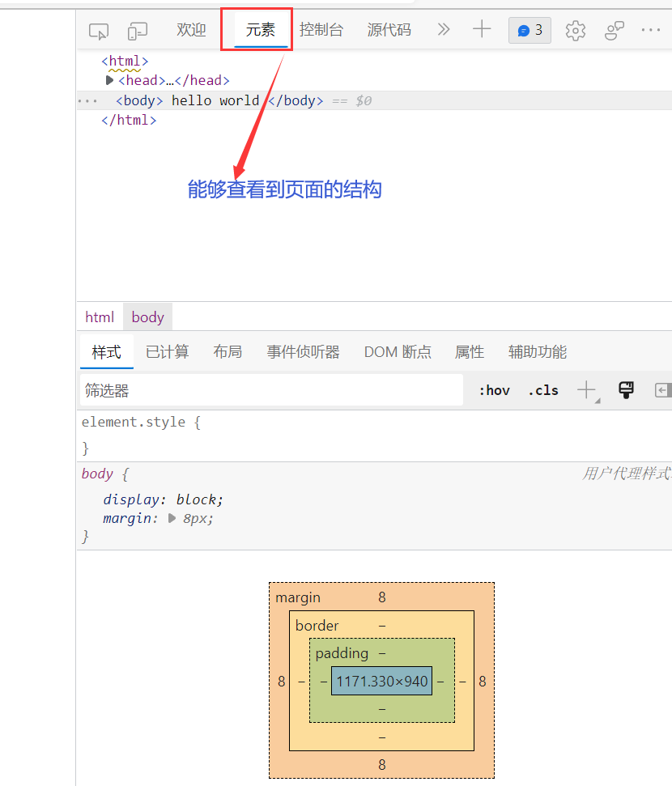
Task: Click the bottom margin value 8 in box model
Action: click(381, 765)
